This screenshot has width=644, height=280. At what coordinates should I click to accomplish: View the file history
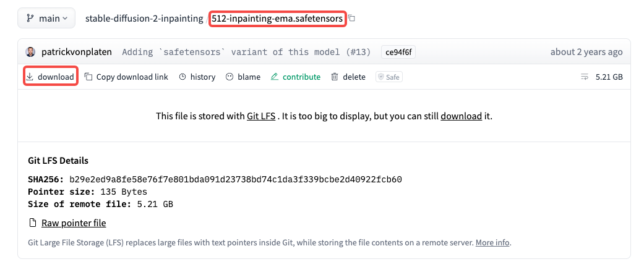[197, 77]
